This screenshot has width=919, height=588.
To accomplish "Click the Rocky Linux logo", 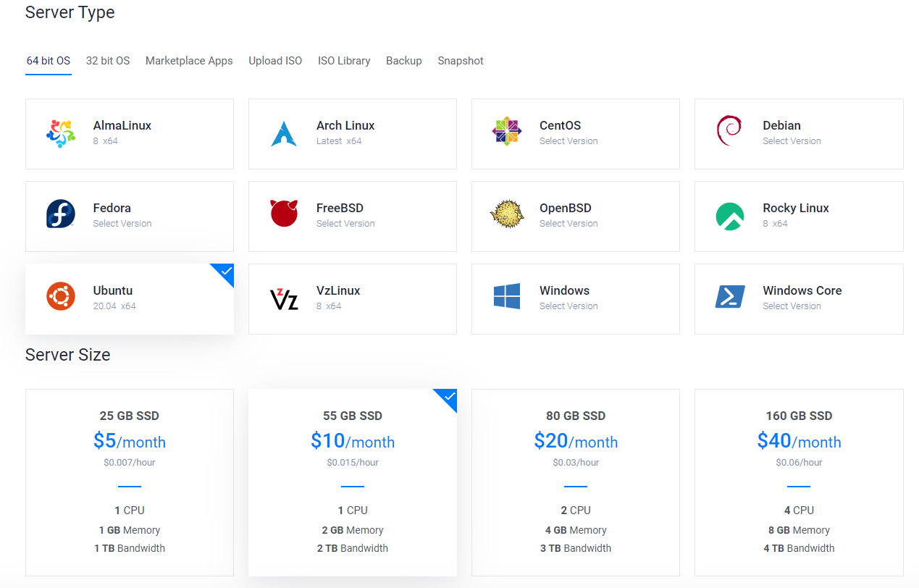I will 730,217.
